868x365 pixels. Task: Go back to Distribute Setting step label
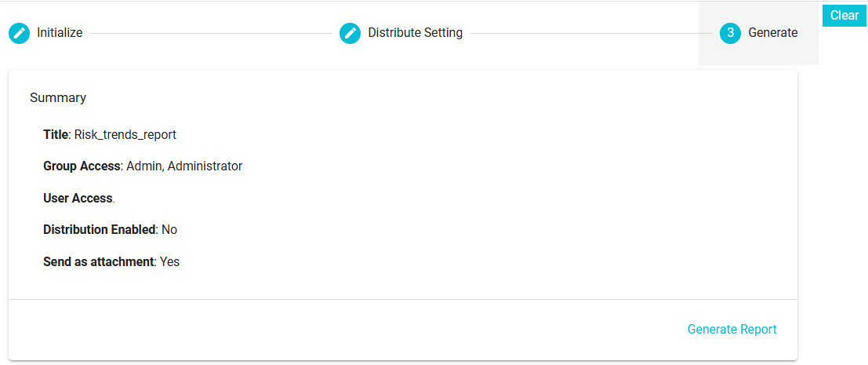[415, 33]
